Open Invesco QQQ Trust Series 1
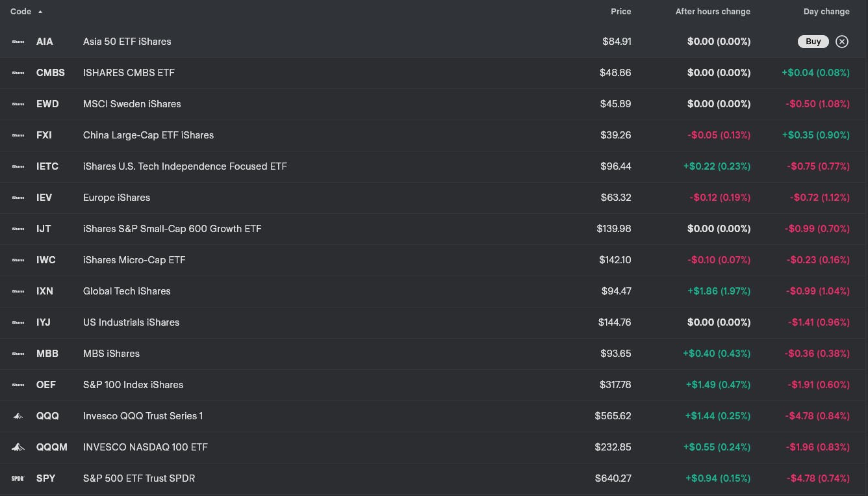Screen dimensions: 868x496 143,416
